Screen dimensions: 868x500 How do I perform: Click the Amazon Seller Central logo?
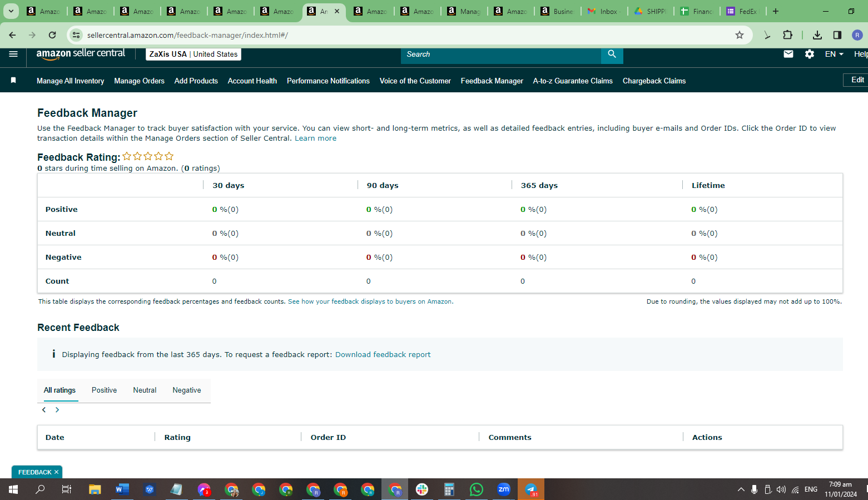click(81, 54)
